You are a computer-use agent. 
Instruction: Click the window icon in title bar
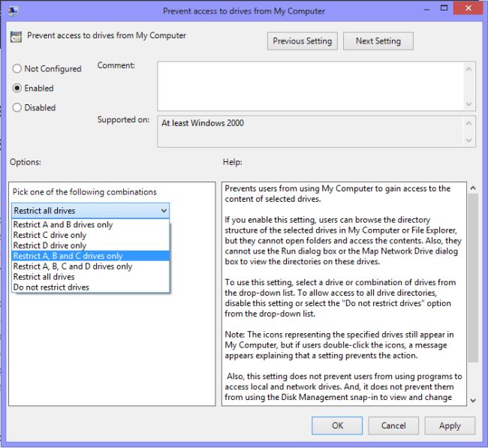click(13, 11)
